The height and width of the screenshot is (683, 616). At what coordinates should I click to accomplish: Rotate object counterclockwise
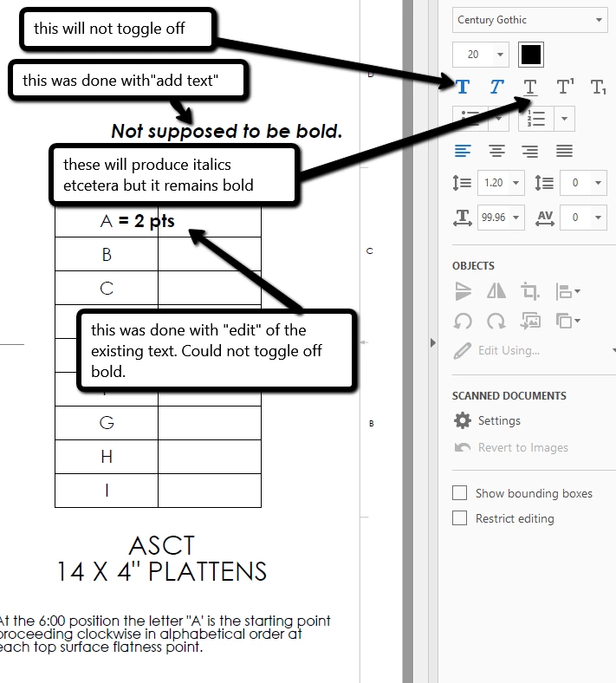(x=463, y=322)
